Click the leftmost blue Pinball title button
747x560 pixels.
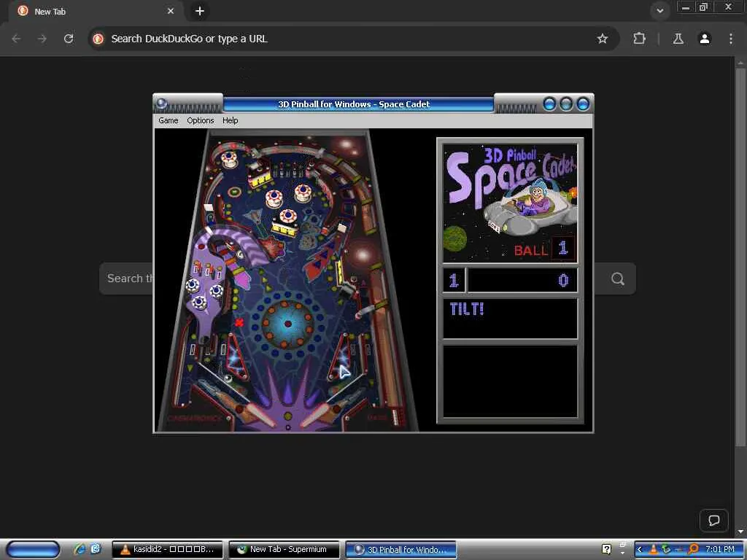(549, 104)
